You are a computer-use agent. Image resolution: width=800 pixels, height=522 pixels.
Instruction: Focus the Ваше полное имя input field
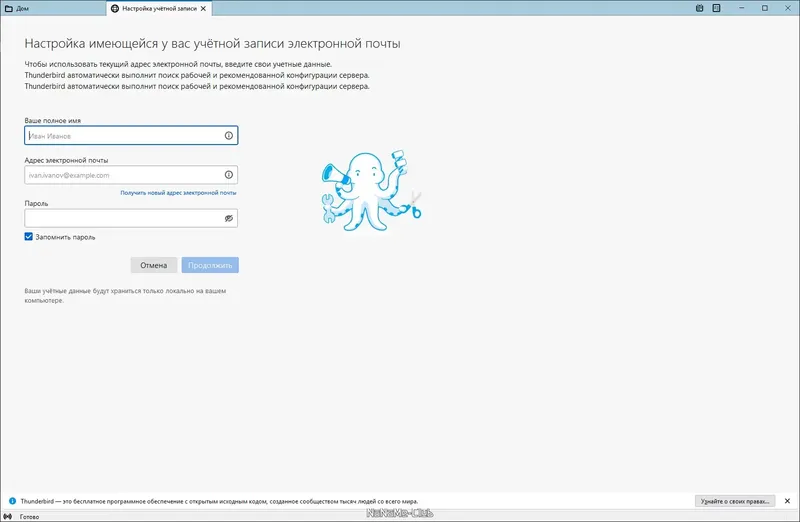131,135
